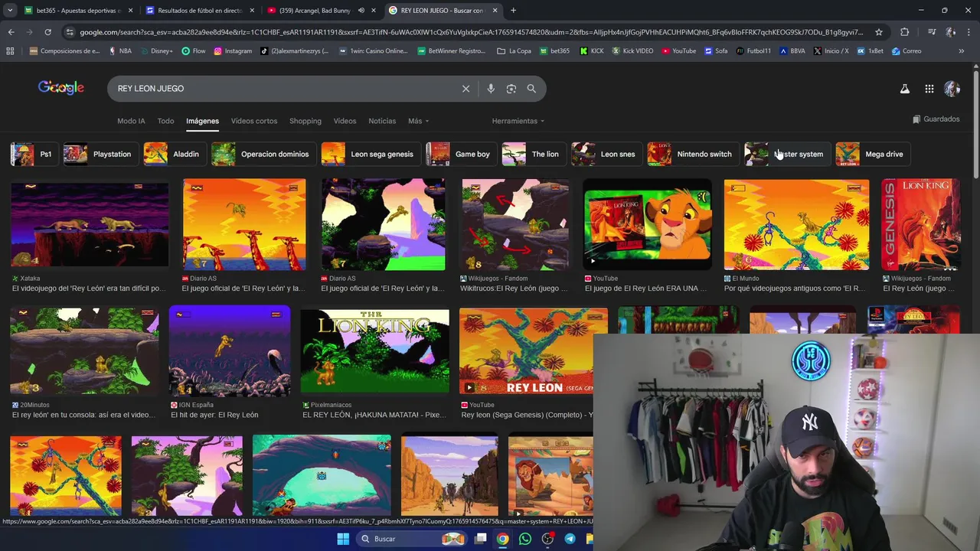980x551 pixels.
Task: Open the Pixelmaniacos Lion King title thumbnail
Action: (374, 350)
